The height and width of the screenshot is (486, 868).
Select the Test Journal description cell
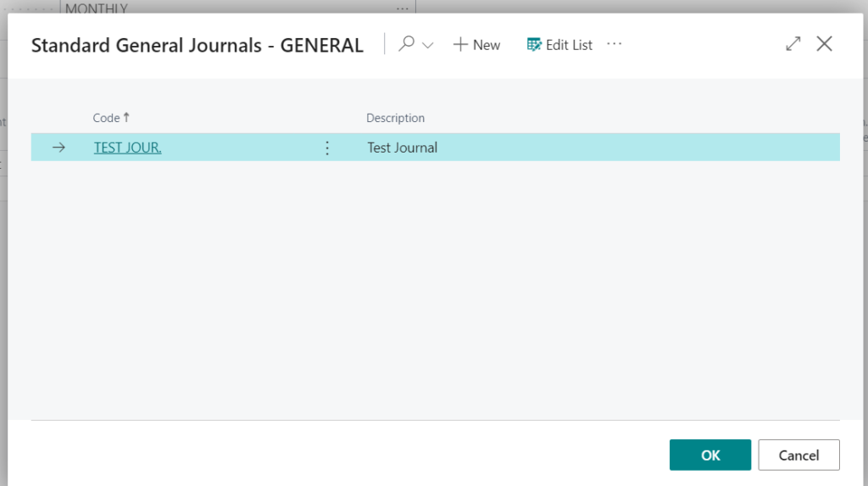(x=602, y=148)
